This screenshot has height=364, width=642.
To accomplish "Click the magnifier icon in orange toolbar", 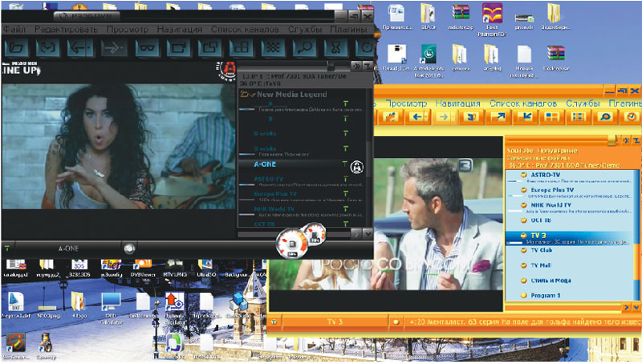I will coord(604,117).
